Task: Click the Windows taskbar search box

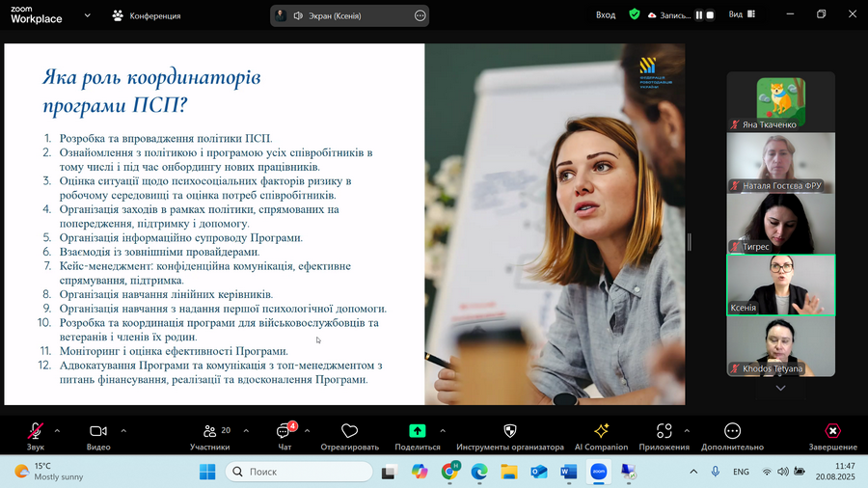Action: tap(299, 472)
